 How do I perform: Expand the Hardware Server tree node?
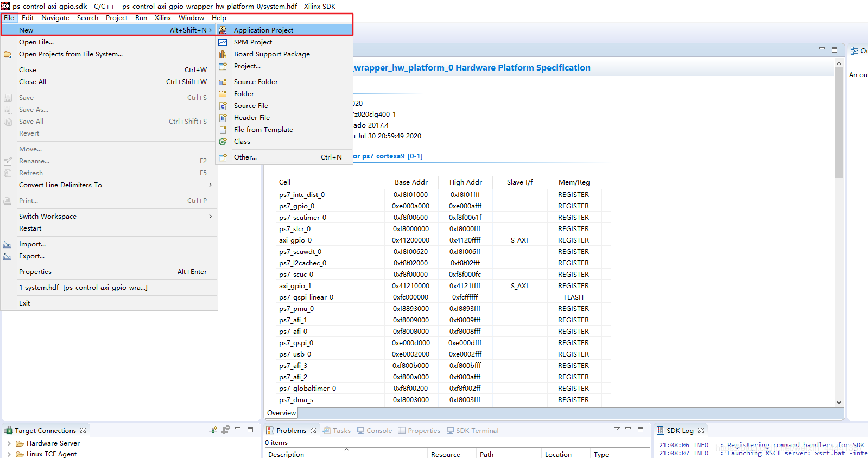[9, 443]
